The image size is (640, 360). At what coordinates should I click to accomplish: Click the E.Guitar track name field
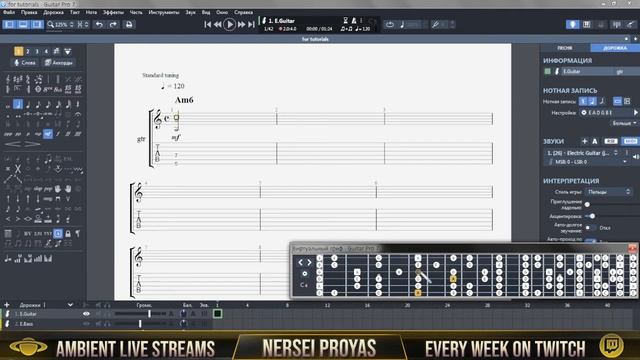pos(587,71)
